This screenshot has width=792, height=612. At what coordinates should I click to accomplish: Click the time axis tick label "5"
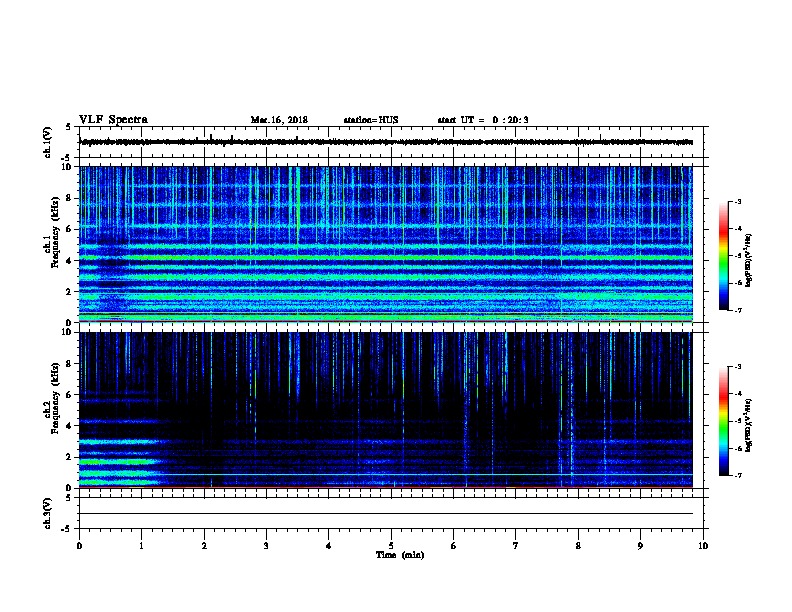click(x=391, y=546)
